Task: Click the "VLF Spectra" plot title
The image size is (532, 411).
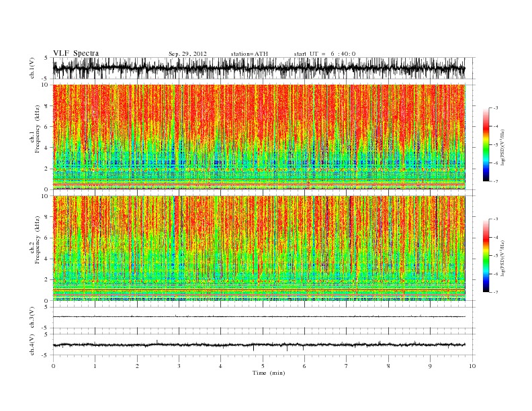Action: [76, 53]
